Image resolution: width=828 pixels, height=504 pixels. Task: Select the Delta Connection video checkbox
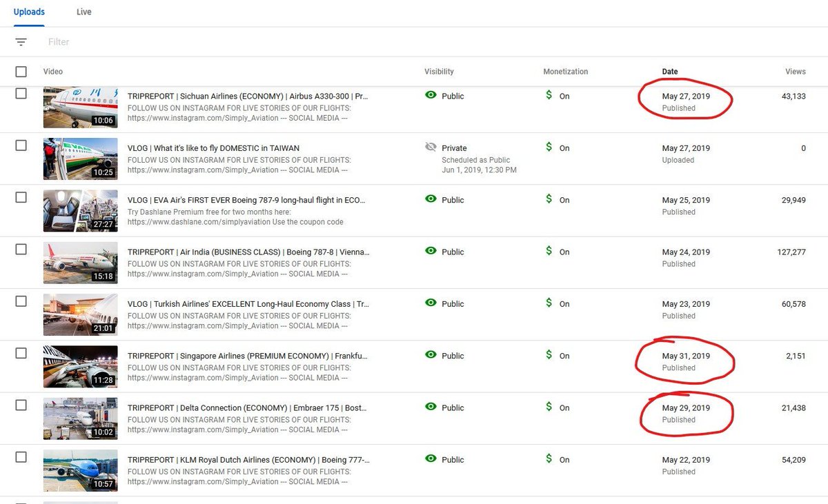pos(21,405)
